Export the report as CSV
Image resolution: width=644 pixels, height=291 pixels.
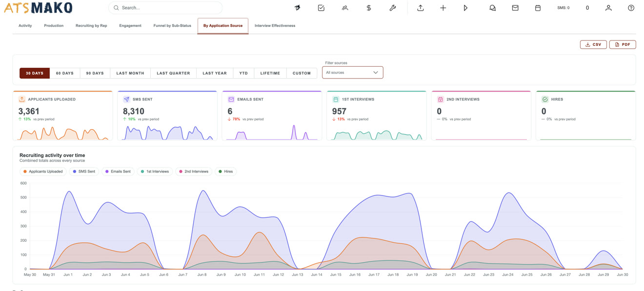(x=593, y=44)
